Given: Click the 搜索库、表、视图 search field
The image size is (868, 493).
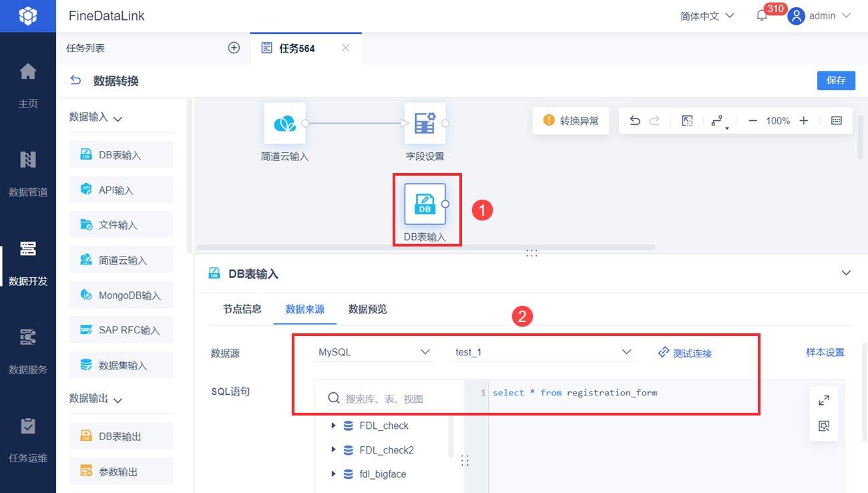Looking at the screenshot, I should click(390, 399).
